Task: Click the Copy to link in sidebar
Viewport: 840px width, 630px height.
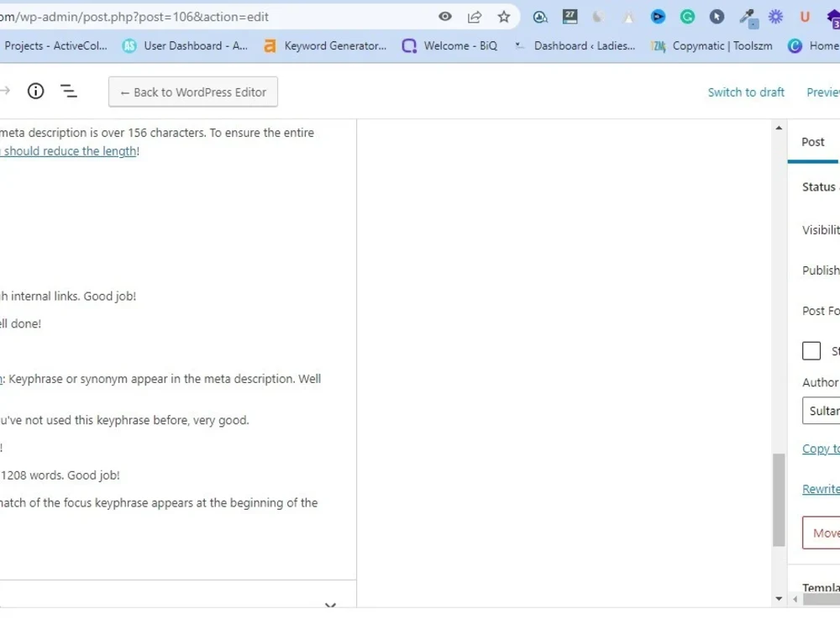Action: [821, 449]
